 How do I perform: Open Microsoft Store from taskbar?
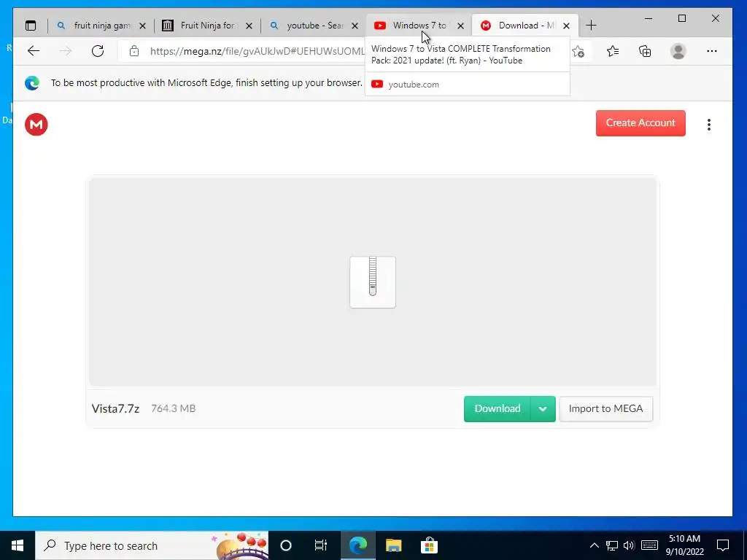point(429,545)
